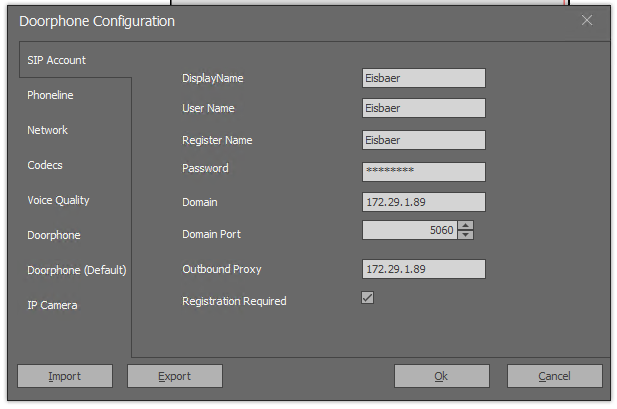617x409 pixels.
Task: Select the Password field
Action: [424, 172]
